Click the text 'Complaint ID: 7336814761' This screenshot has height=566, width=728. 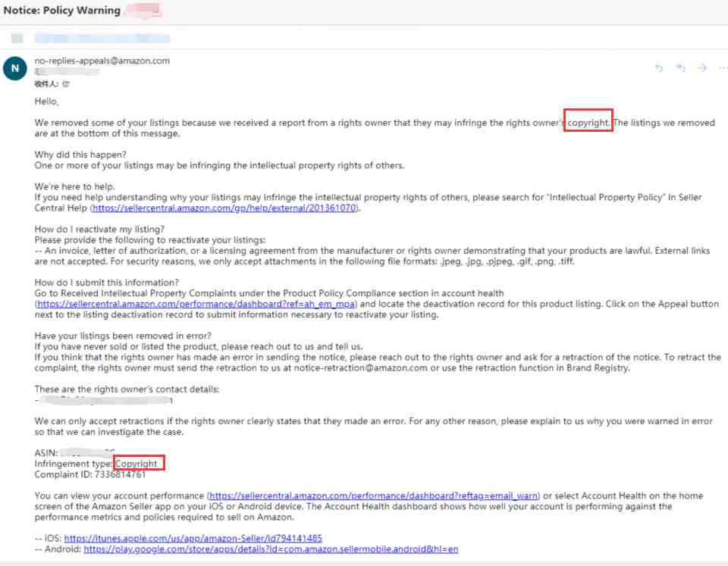click(x=90, y=474)
